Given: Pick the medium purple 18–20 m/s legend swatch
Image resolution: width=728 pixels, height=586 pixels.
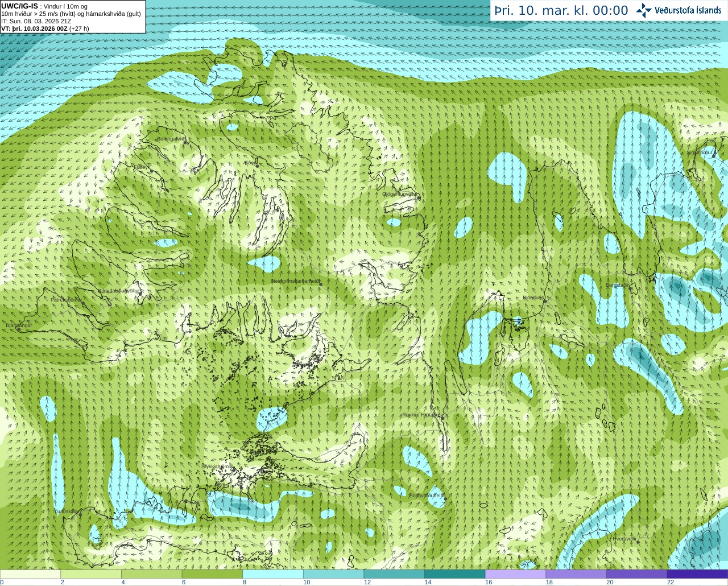Looking at the screenshot, I should [x=576, y=574].
